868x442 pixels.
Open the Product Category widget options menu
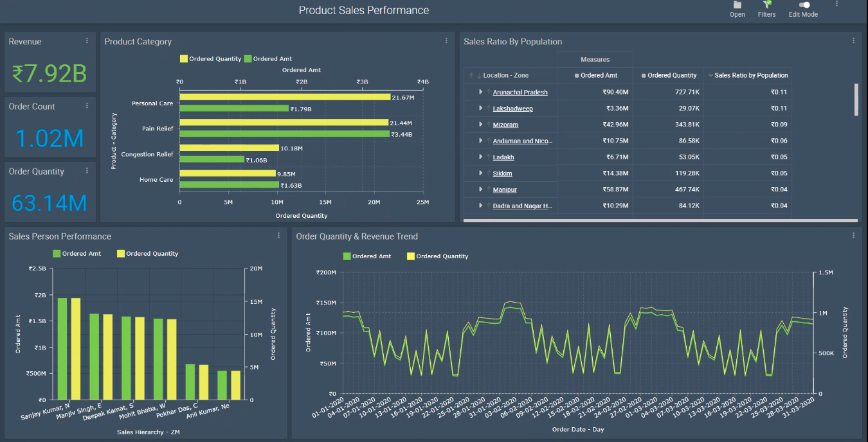[447, 41]
